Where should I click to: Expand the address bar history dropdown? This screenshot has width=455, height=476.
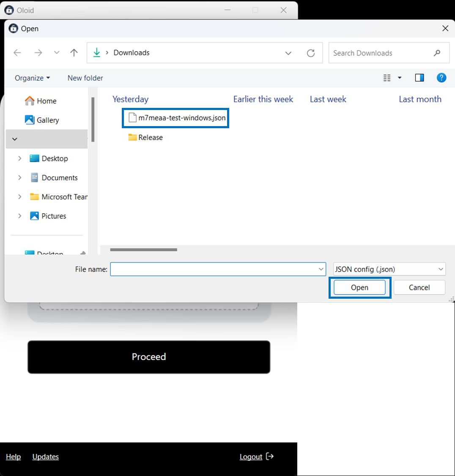click(288, 53)
